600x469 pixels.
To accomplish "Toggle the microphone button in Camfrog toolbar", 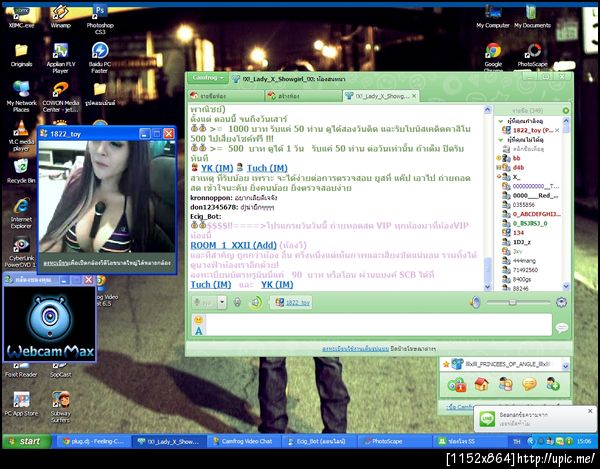I will click(x=237, y=302).
